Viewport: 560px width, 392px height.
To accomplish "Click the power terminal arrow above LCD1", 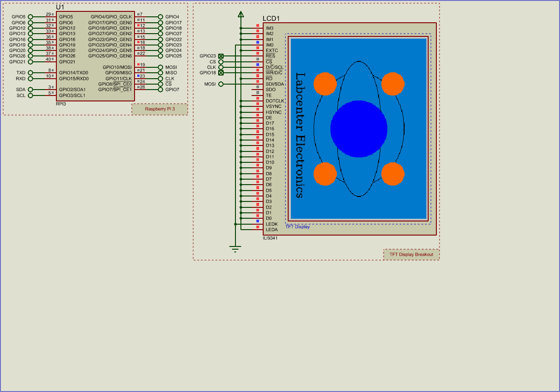I will [x=240, y=13].
